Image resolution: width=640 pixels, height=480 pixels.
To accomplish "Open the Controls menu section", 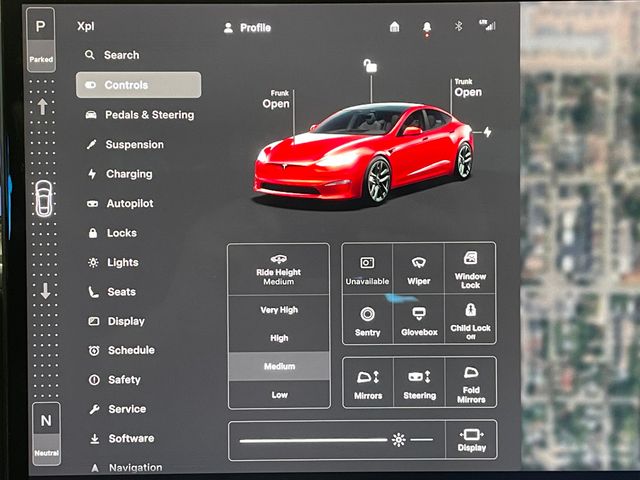I will (x=138, y=85).
